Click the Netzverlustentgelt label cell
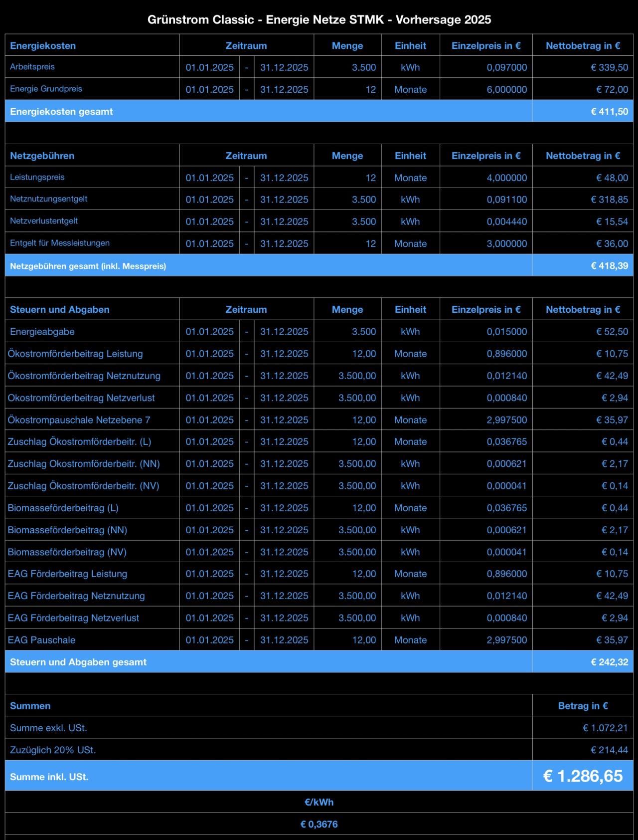This screenshot has height=840, width=638. pyautogui.click(x=44, y=221)
